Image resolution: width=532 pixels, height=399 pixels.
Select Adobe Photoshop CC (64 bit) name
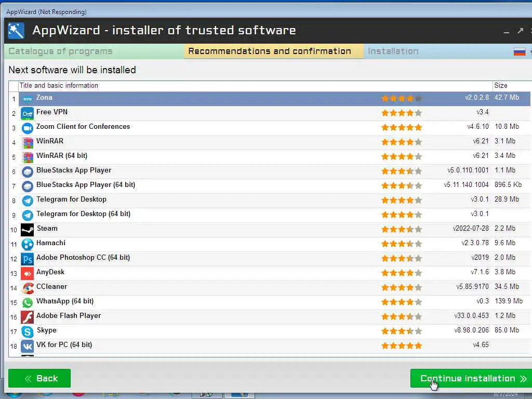coord(83,258)
